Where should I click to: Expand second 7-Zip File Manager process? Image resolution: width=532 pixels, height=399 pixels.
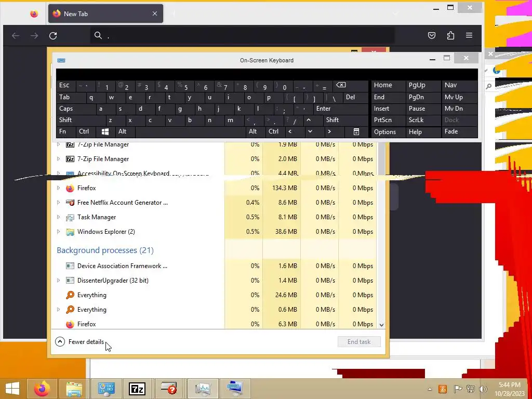(x=58, y=159)
